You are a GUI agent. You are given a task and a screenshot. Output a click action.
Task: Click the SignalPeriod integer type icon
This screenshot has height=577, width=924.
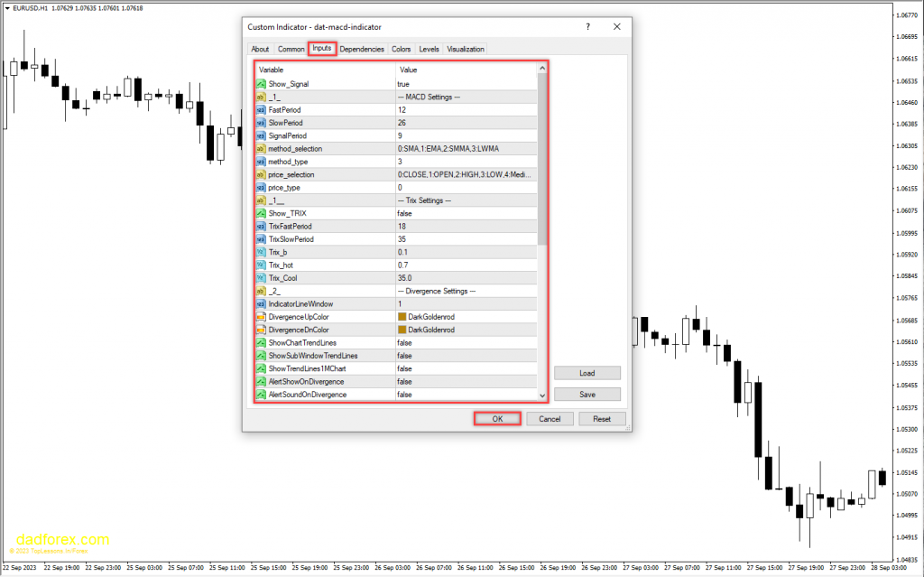(x=261, y=135)
